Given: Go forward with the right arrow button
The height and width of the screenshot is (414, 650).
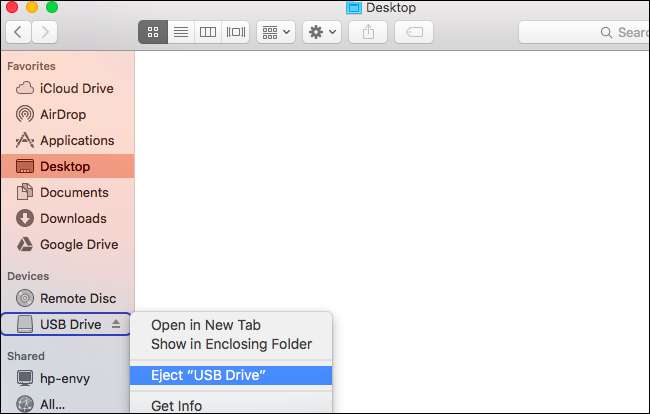Looking at the screenshot, I should 44,32.
